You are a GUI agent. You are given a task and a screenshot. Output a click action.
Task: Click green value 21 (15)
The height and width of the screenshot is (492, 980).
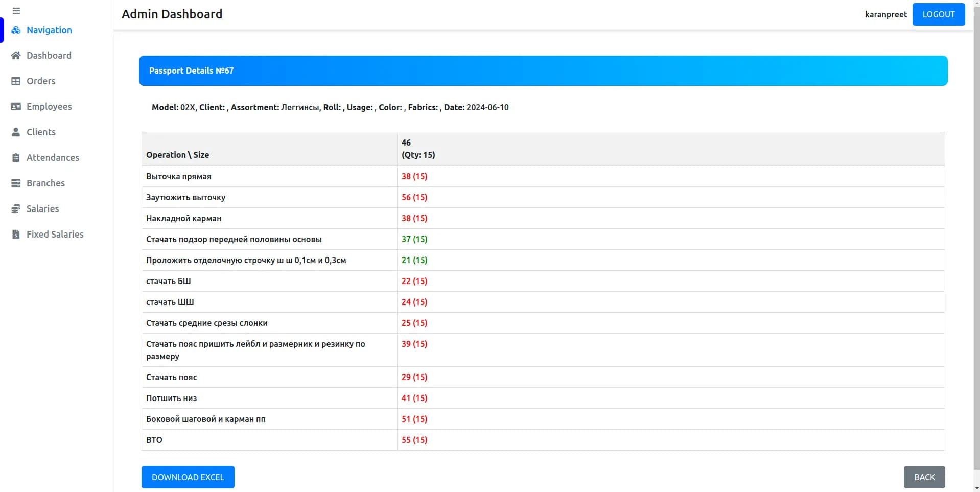pyautogui.click(x=414, y=260)
